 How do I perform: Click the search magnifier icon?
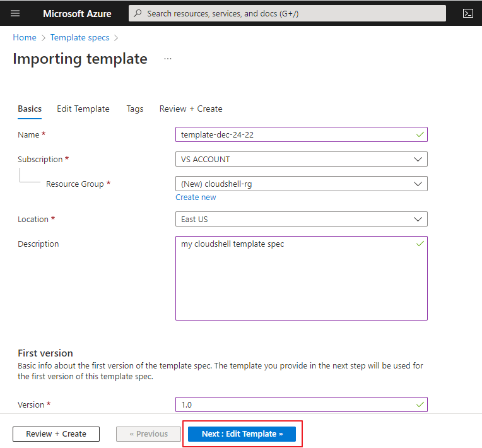click(x=138, y=13)
